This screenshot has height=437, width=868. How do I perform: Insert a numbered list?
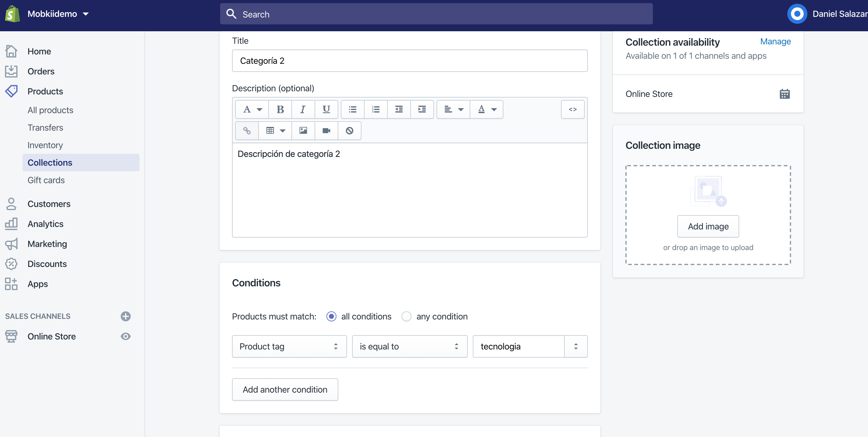point(376,109)
